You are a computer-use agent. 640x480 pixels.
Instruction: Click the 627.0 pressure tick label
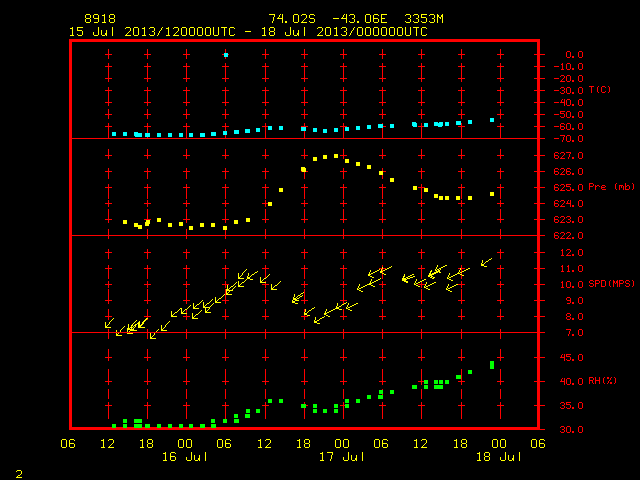tap(568, 156)
